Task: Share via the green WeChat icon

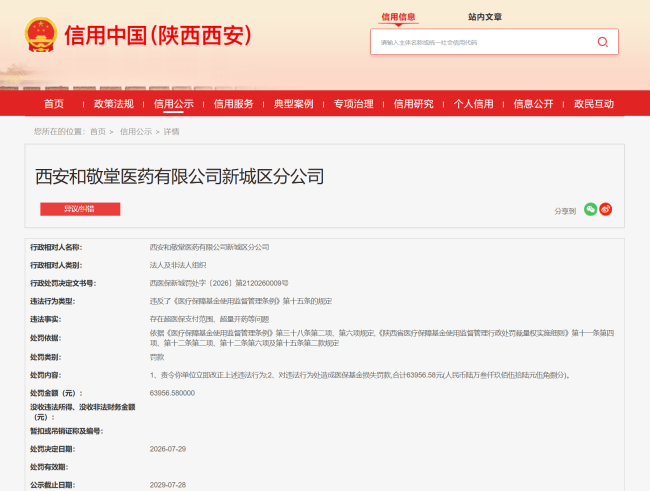Action: coord(590,209)
